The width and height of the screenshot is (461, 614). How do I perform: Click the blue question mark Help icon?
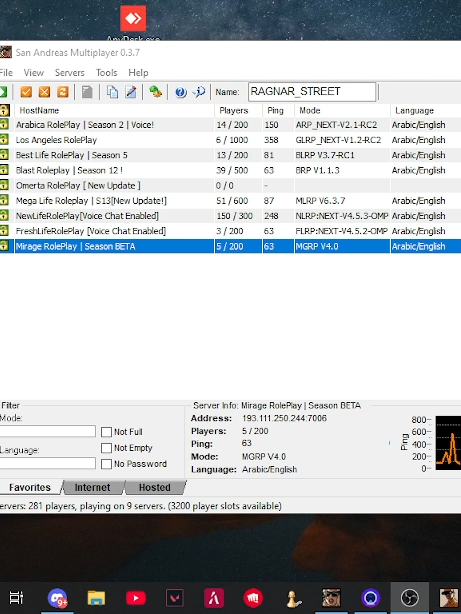pos(181,92)
